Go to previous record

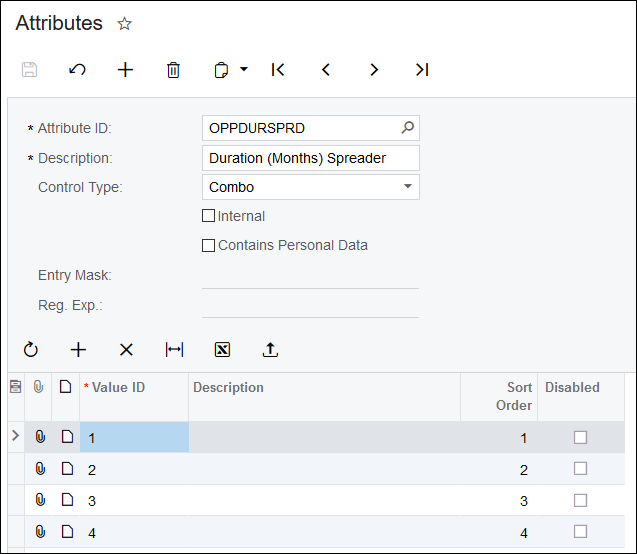[x=326, y=69]
